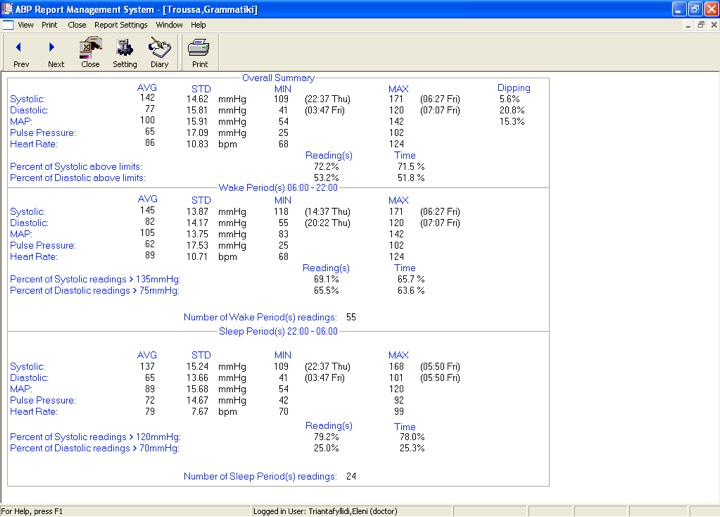Viewport: 720px width, 517px height.
Task: Click wake systolic min time (14:37 Thu)
Action: 327,212
